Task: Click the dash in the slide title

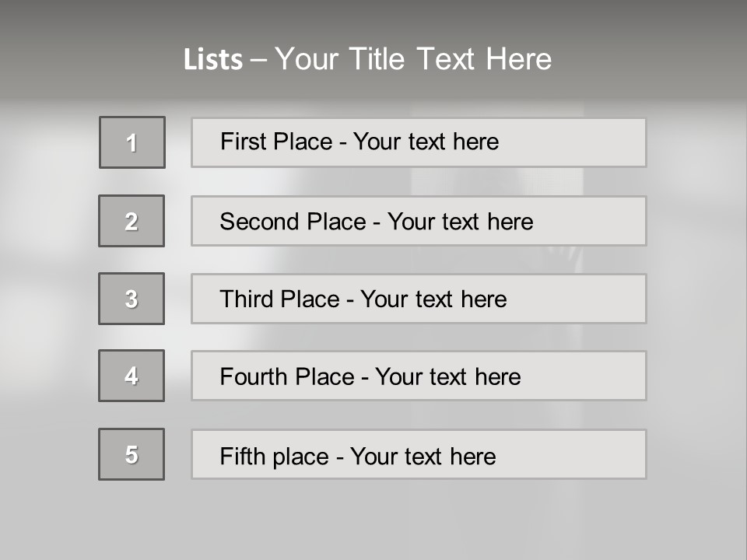Action: coord(258,59)
